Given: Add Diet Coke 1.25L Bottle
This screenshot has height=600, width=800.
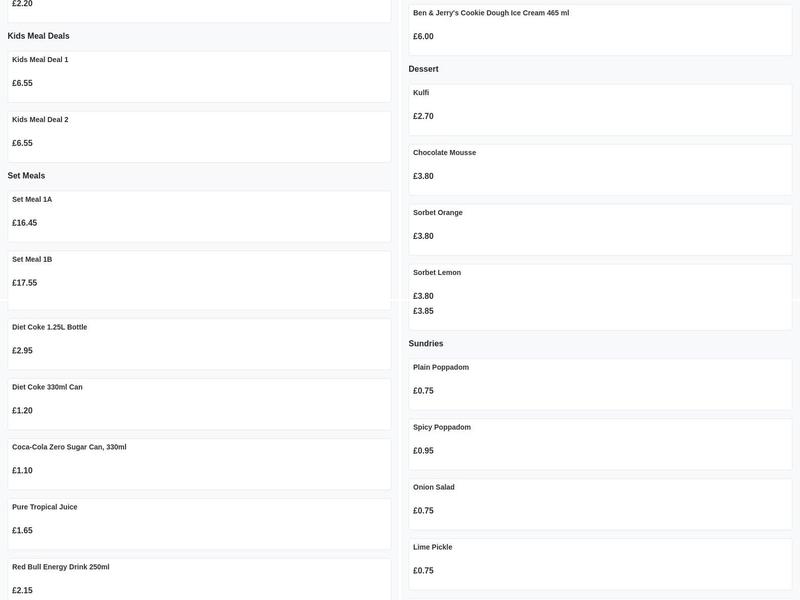Looking at the screenshot, I should coord(199,344).
